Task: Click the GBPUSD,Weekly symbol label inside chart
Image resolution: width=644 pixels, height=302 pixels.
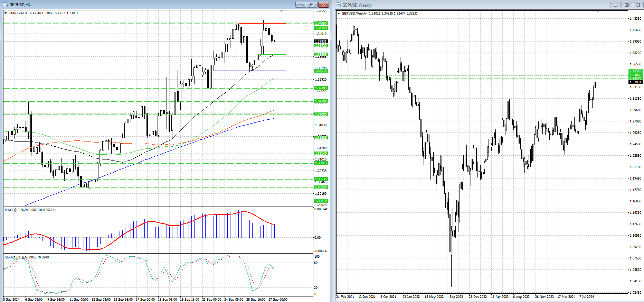Action: tap(354, 13)
